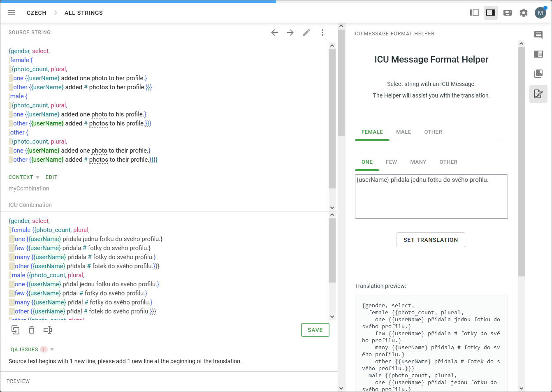This screenshot has width=552, height=392.
Task: Open string details panel icon
Action: pos(538,54)
